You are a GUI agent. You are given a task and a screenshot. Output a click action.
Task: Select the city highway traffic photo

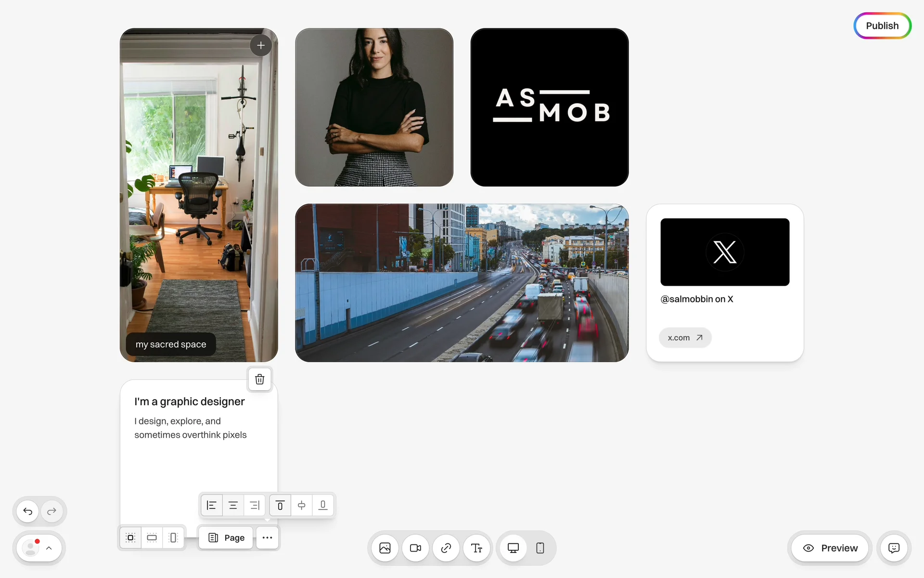tap(462, 283)
